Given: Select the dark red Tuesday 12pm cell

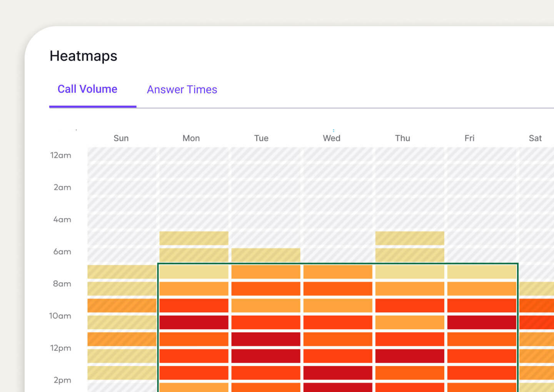Looking at the screenshot, I should pyautogui.click(x=266, y=356).
